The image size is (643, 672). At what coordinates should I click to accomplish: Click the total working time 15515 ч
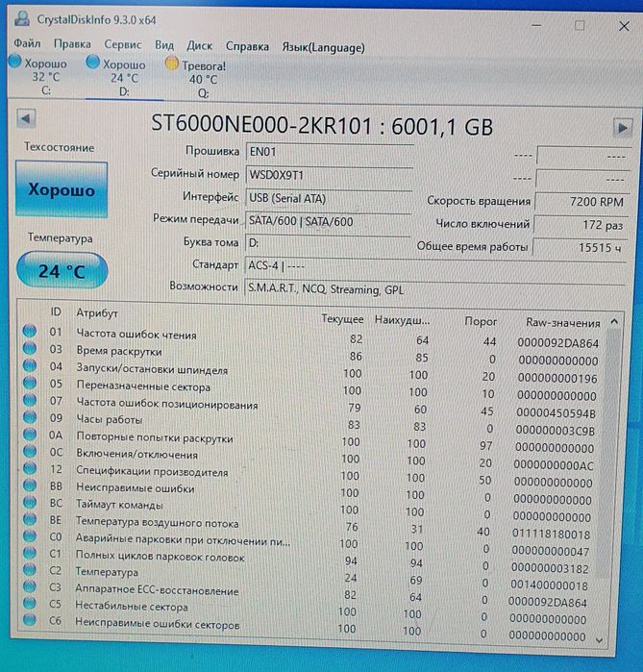click(580, 247)
